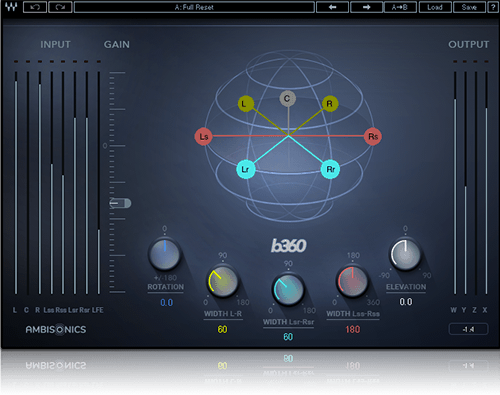The height and width of the screenshot is (395, 500).
Task: Click the Waves logo icon
Action: 11,7
